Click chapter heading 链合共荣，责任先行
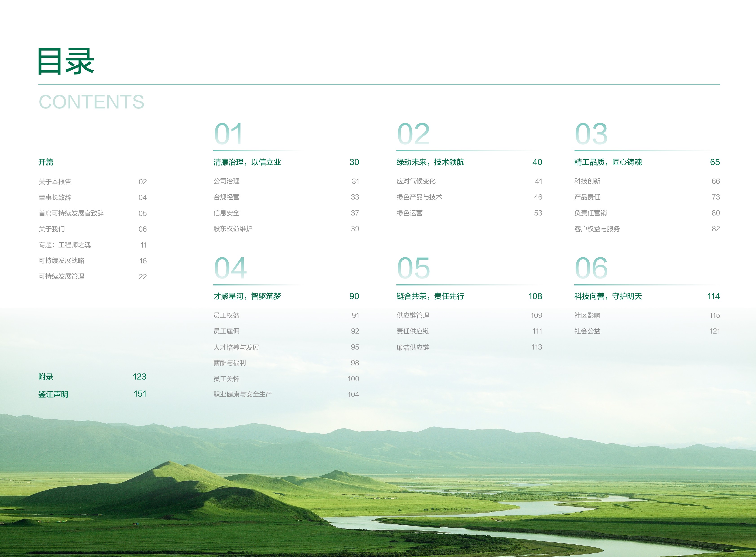Viewport: 756px width, 557px height. coord(430,296)
